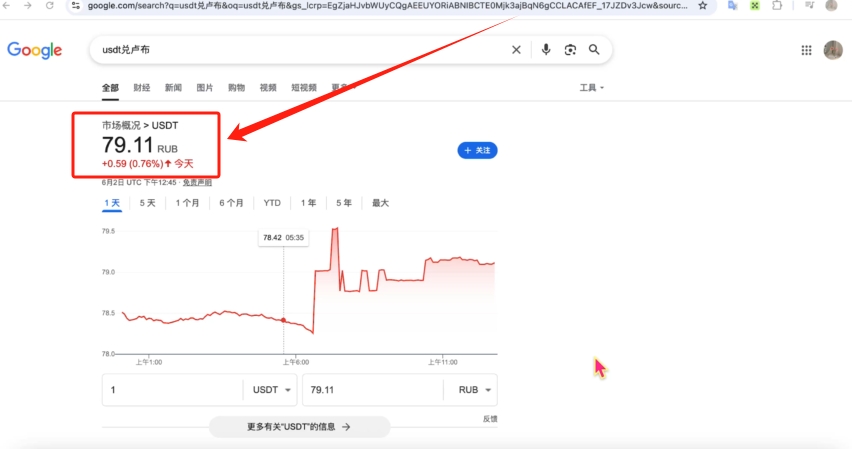This screenshot has width=852, height=449.
Task: Switch to the 购物 tab
Action: click(236, 88)
